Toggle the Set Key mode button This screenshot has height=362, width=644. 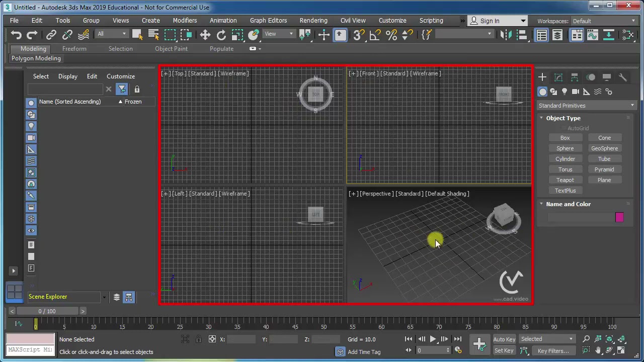click(x=504, y=351)
